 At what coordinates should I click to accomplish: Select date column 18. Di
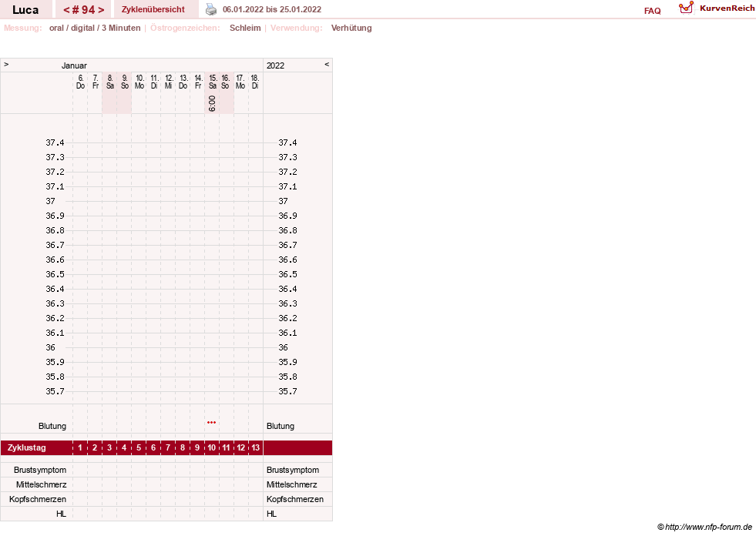click(x=255, y=82)
